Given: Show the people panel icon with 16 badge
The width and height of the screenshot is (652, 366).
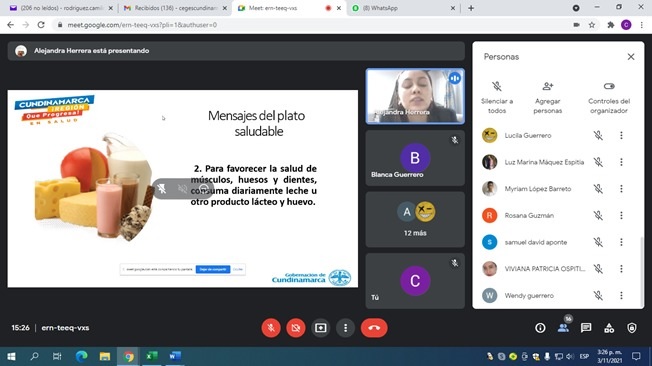Looking at the screenshot, I should pyautogui.click(x=563, y=328).
